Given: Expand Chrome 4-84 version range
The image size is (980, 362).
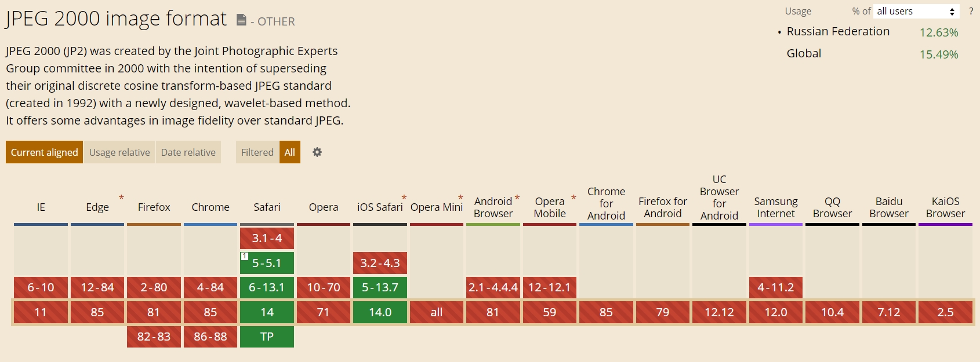Looking at the screenshot, I should 210,287.
